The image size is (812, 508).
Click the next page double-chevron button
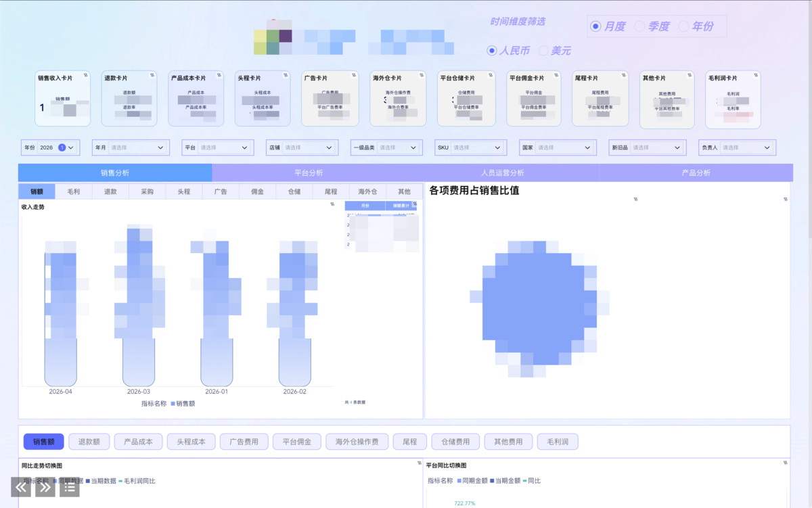(x=45, y=487)
